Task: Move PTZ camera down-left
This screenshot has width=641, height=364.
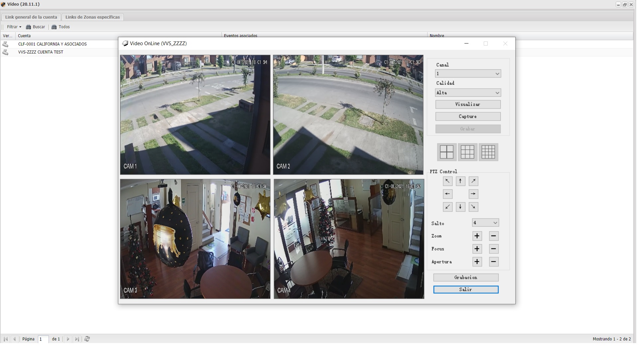Action: 448,207
